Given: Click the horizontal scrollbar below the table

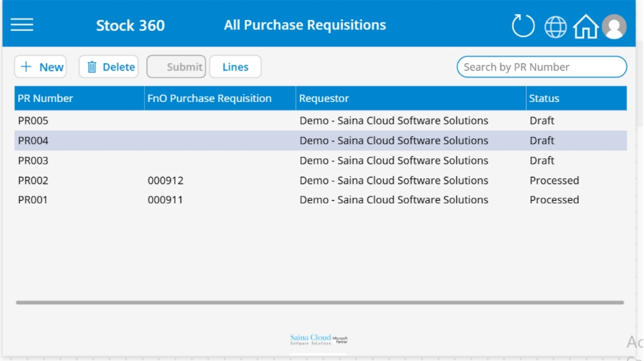Looking at the screenshot, I should point(320,302).
